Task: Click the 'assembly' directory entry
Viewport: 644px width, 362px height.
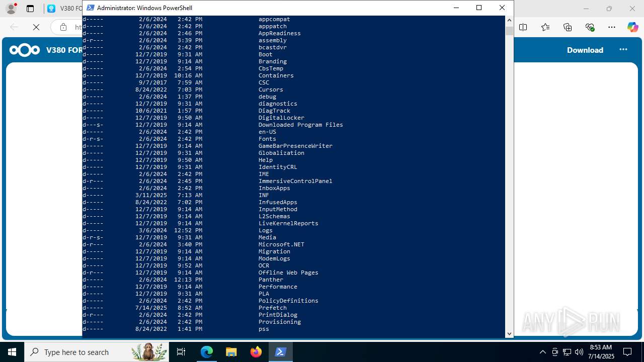Action: [x=272, y=40]
